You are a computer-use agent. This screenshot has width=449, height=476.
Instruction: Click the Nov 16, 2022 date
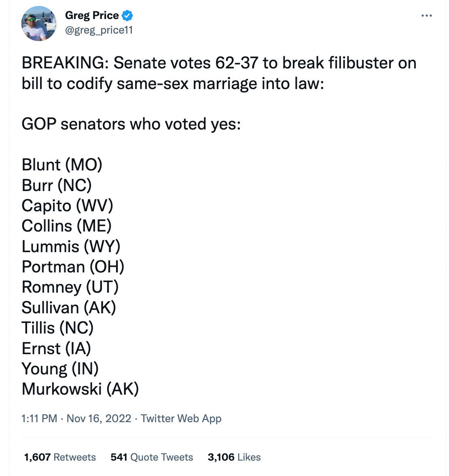[99, 419]
